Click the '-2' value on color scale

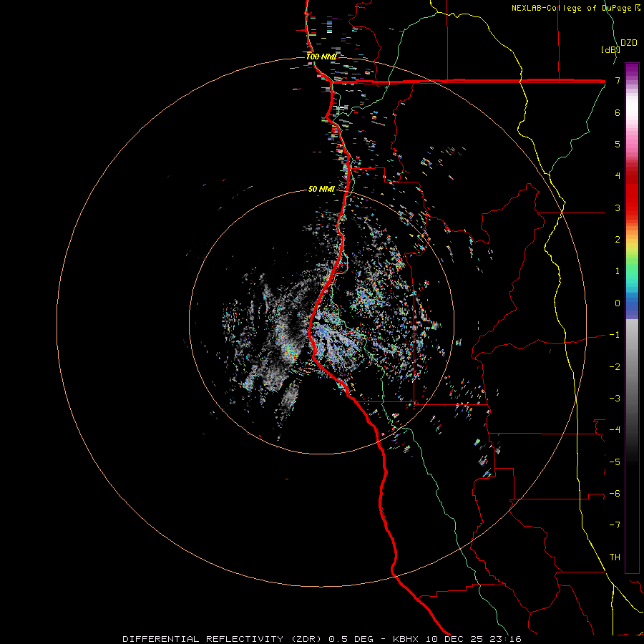615,367
